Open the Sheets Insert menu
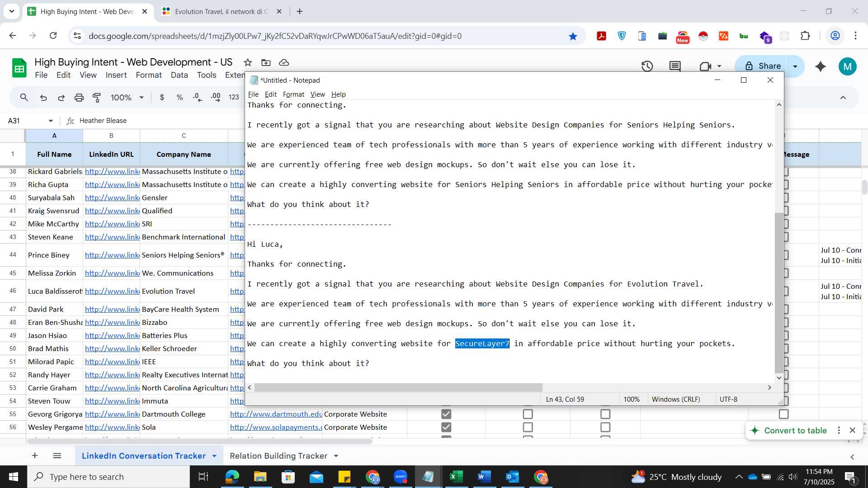This screenshot has height=488, width=868. [x=116, y=75]
